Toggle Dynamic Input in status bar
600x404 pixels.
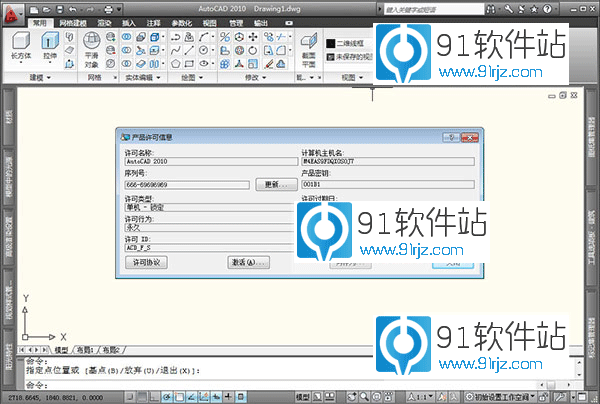[x=216, y=397]
